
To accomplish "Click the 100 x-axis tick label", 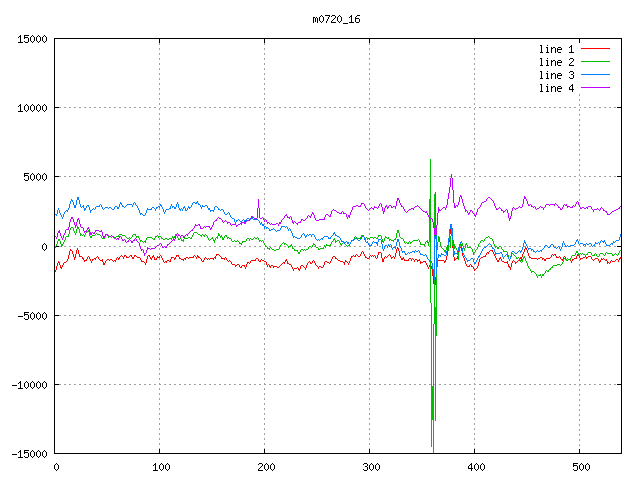I will [160, 467].
